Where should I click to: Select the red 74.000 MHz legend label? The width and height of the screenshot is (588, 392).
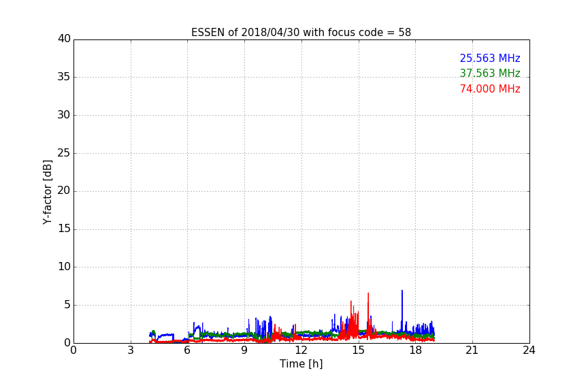(x=490, y=89)
